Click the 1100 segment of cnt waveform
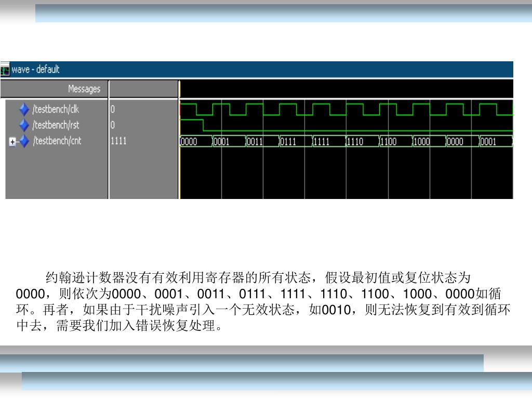The height and width of the screenshot is (399, 532). (395, 141)
